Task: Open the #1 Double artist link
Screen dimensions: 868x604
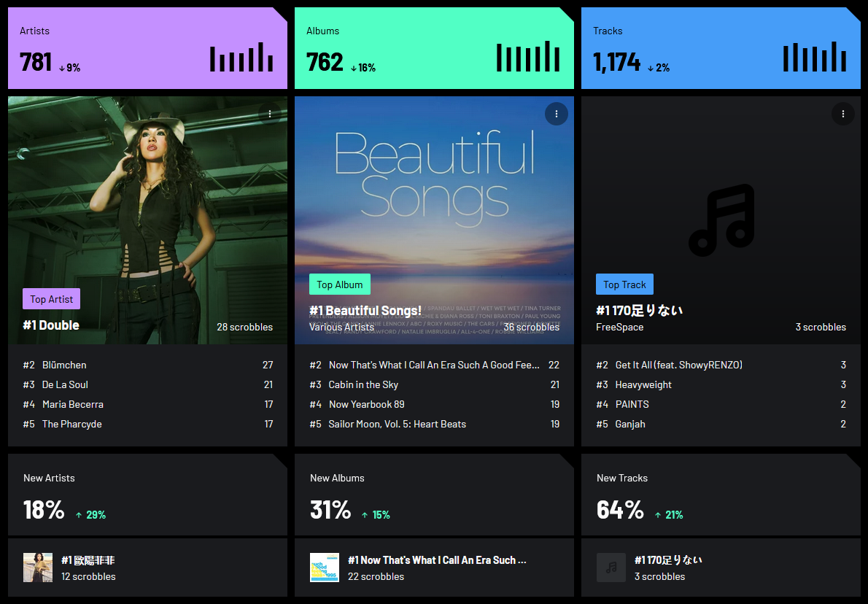Action: 51,325
